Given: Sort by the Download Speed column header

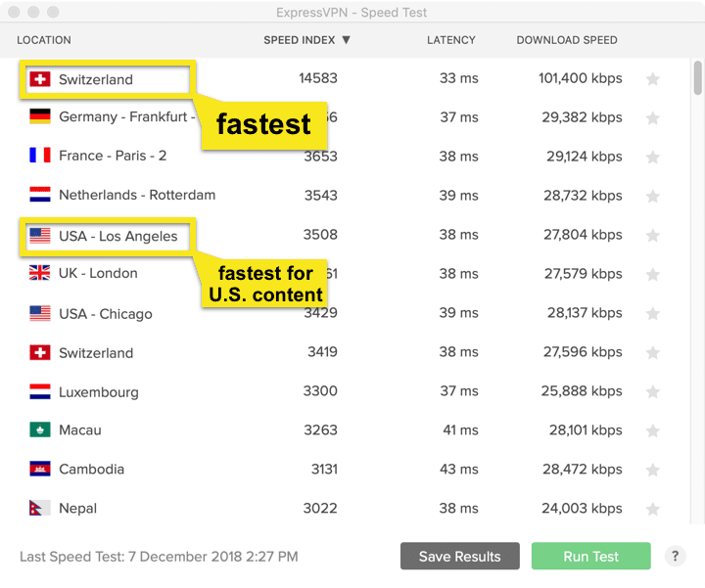Looking at the screenshot, I should pos(567,40).
